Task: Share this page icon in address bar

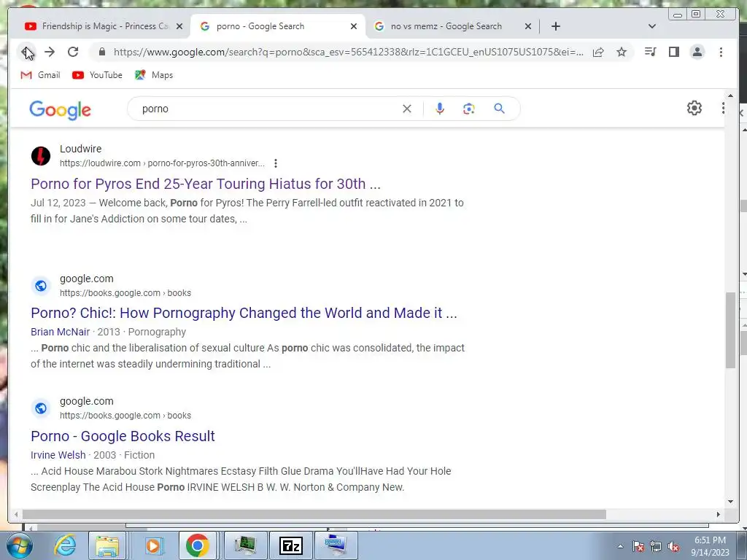Action: coord(598,52)
